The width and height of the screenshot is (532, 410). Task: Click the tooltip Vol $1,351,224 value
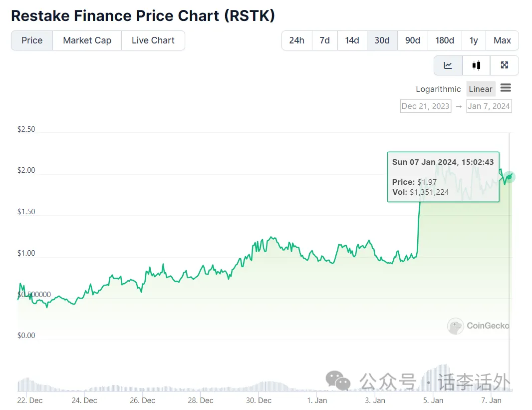point(429,192)
